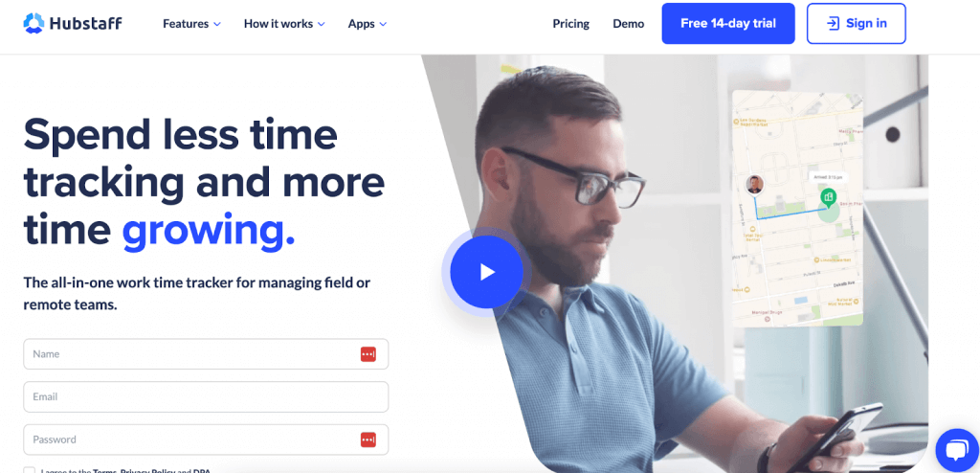Click the Hubstaff logo icon

point(33,24)
